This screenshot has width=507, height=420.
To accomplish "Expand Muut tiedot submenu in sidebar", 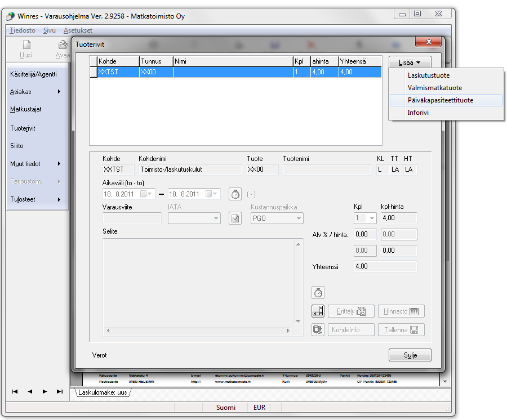I will tap(59, 164).
